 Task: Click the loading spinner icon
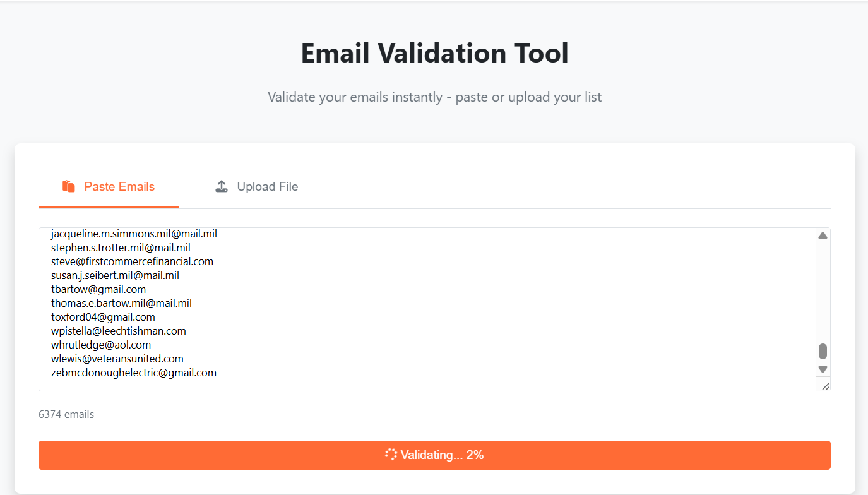(x=391, y=455)
